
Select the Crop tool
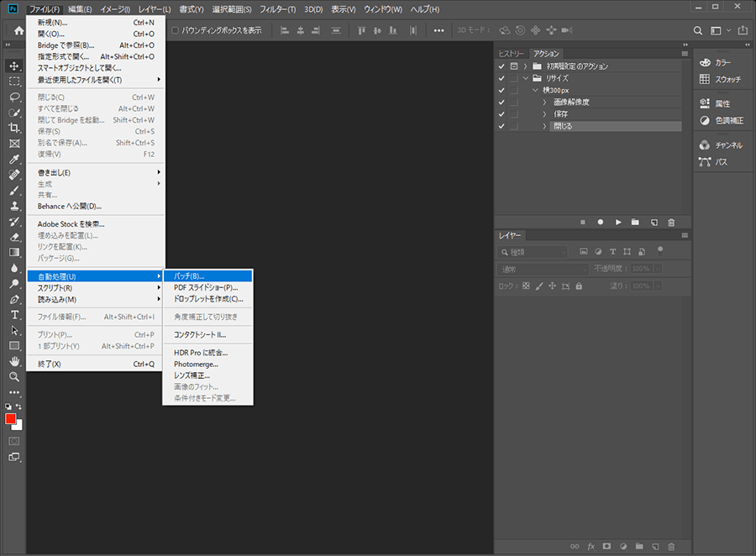(14, 128)
